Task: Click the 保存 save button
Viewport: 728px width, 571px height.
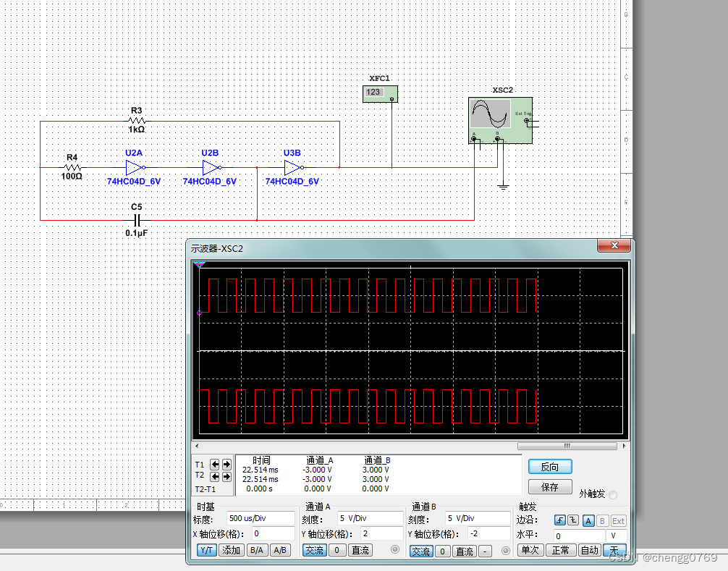Action: [x=550, y=486]
